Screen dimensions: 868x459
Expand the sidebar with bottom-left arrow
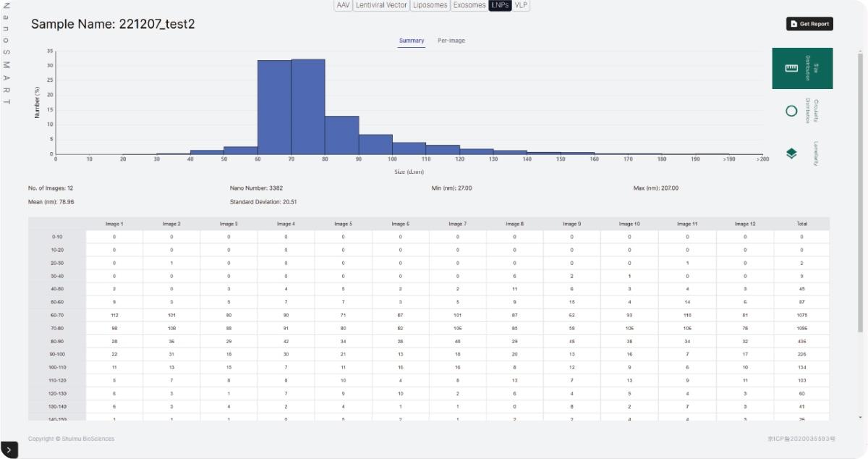tap(9, 450)
